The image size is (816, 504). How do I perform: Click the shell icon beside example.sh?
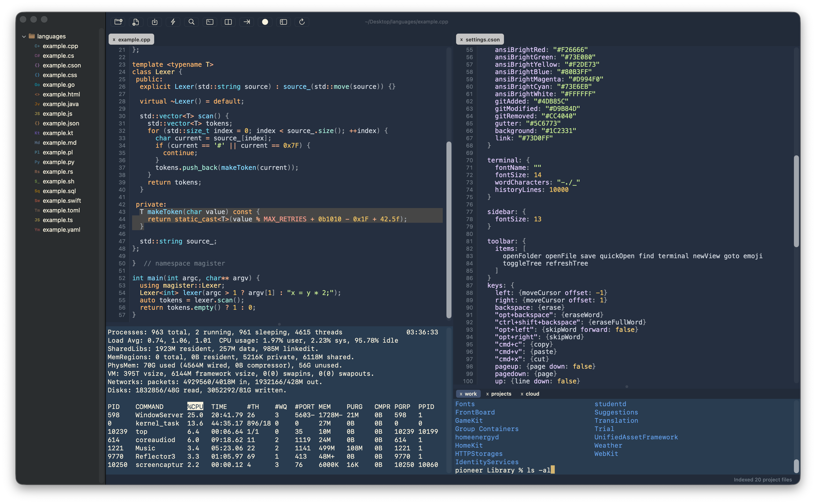[37, 181]
